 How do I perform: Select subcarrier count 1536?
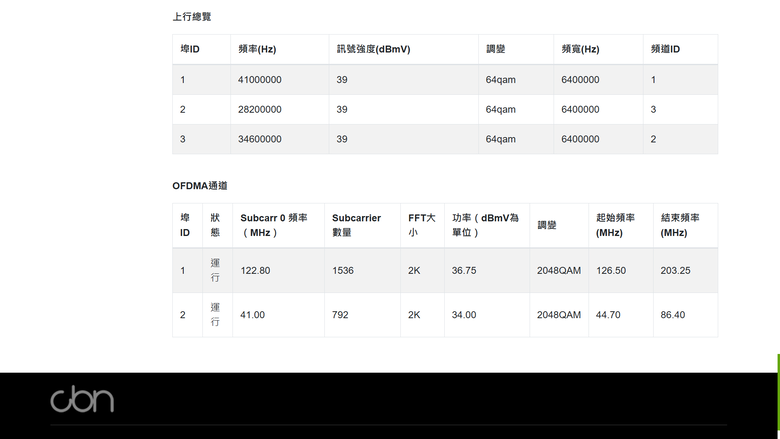point(343,270)
